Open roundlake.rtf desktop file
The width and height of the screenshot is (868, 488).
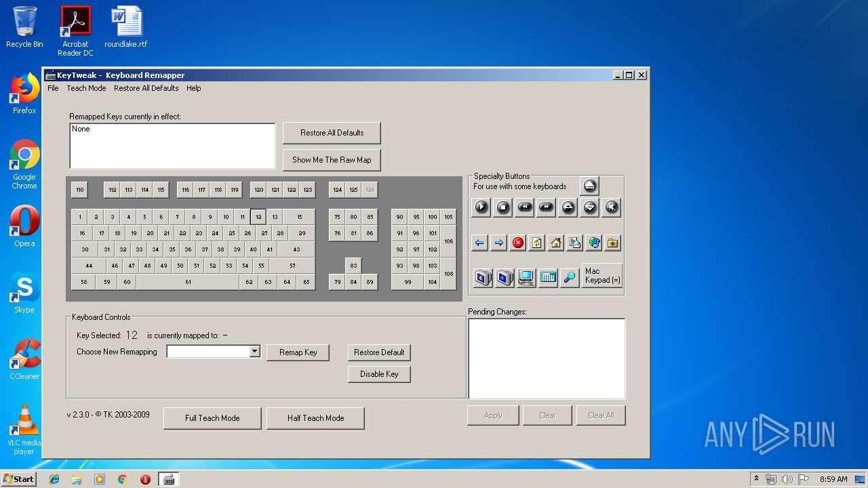126,27
